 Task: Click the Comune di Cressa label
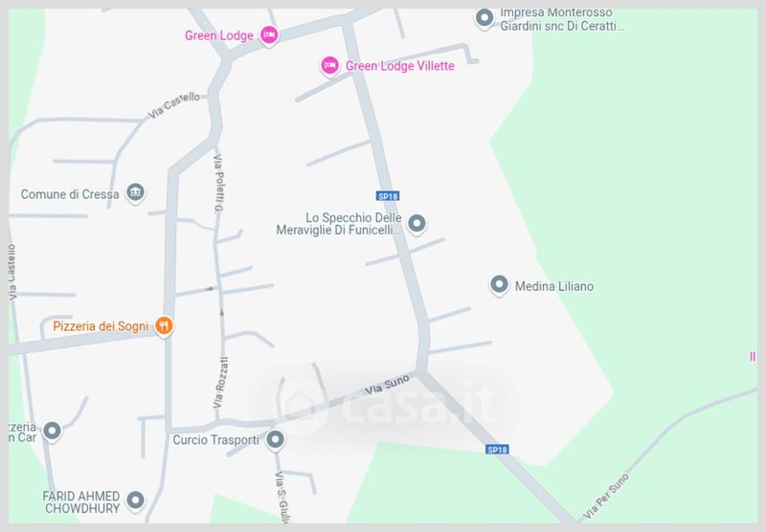[x=70, y=194]
